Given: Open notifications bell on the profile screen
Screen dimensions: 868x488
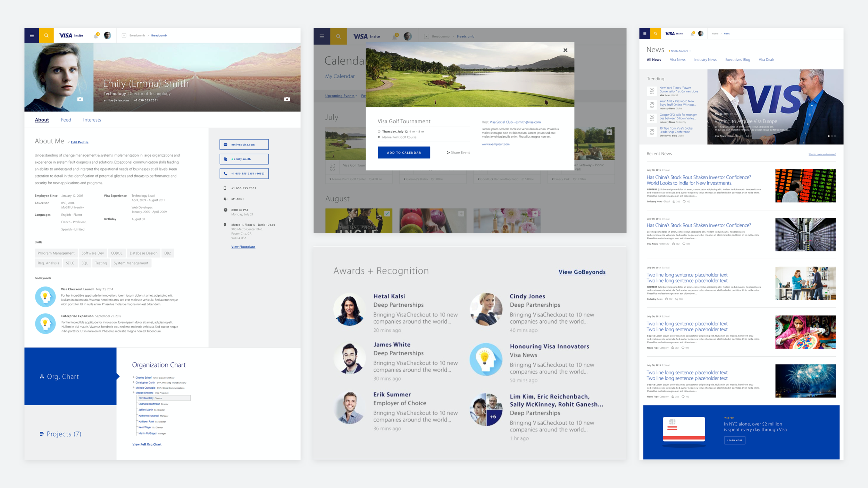Looking at the screenshot, I should [x=96, y=36].
